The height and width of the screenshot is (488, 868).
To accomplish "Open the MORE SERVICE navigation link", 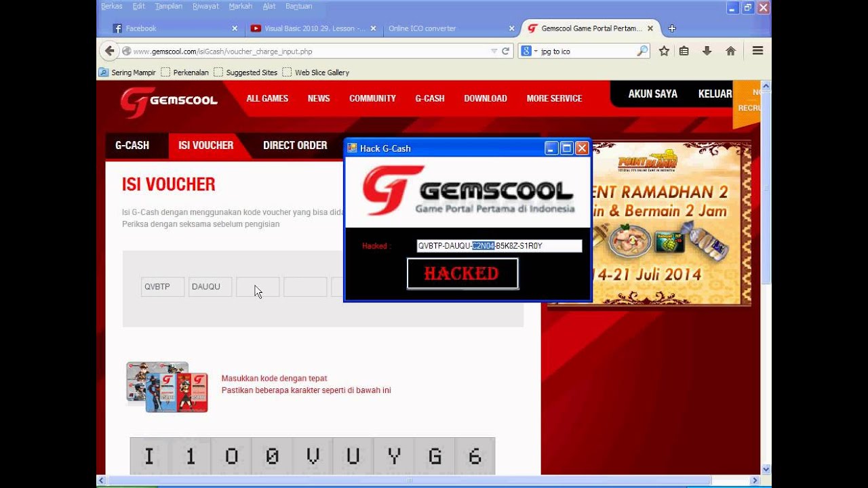I will pos(554,98).
